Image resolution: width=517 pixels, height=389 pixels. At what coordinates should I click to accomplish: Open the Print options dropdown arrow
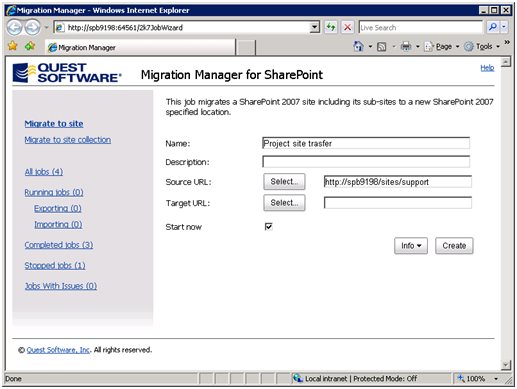[418, 47]
